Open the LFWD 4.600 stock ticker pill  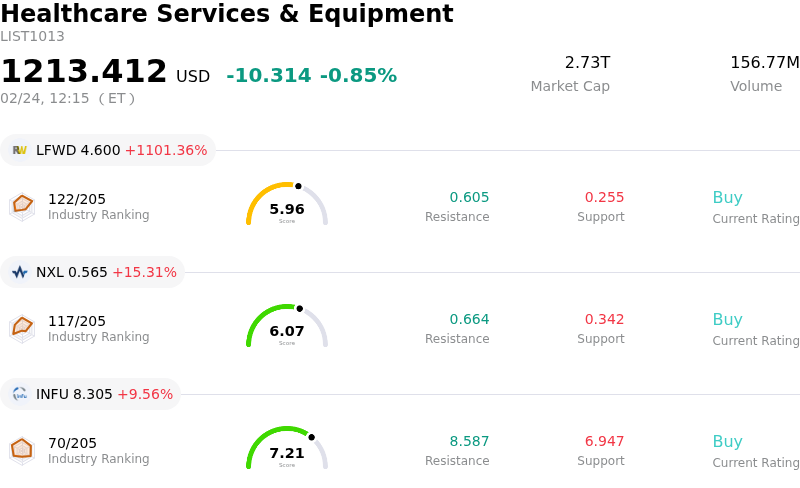(108, 150)
